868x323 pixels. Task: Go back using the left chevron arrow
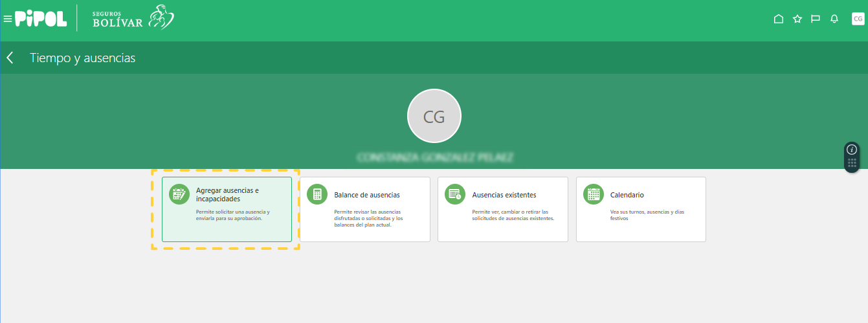[x=10, y=58]
